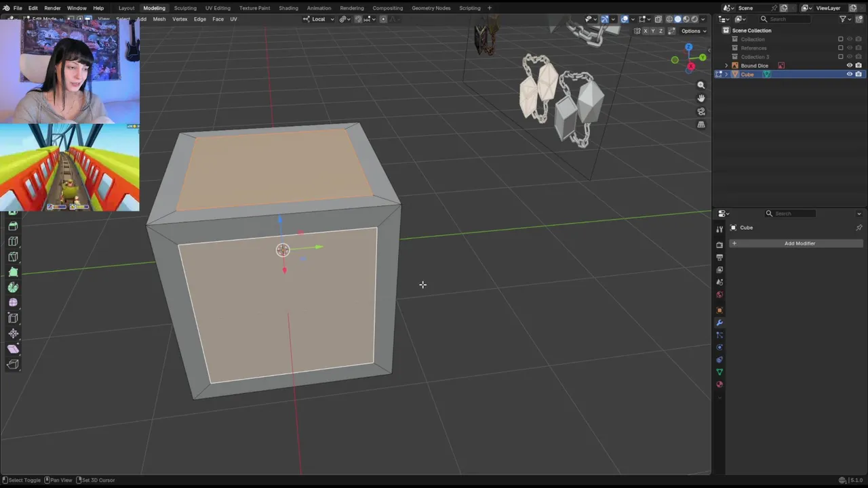Image resolution: width=868 pixels, height=488 pixels.
Task: Open the viewport Options dropdown
Action: pyautogui.click(x=694, y=31)
